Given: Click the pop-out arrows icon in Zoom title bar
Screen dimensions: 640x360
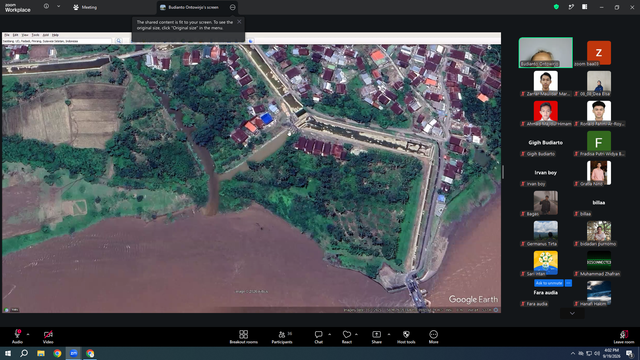Looking at the screenshot, I should click(x=571, y=7).
